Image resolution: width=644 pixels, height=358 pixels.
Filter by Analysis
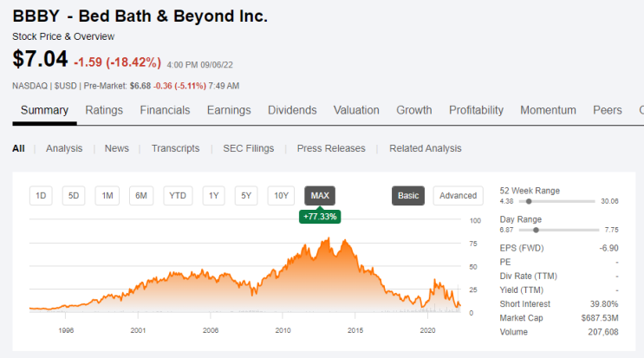pos(64,148)
